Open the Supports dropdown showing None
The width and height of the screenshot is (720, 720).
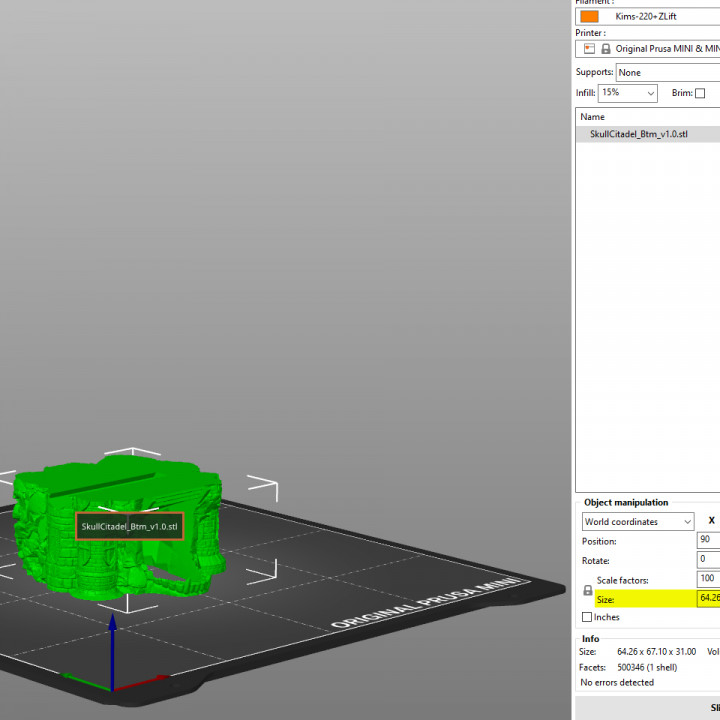[668, 73]
